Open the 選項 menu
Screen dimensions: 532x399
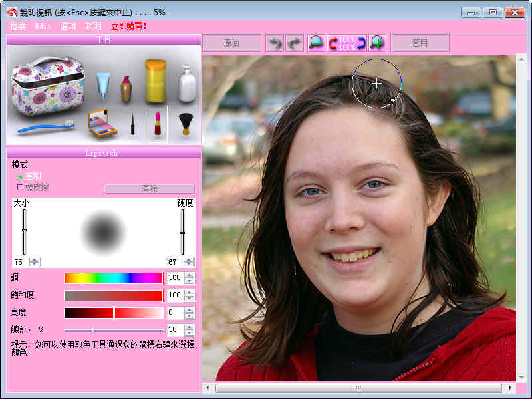(68, 26)
